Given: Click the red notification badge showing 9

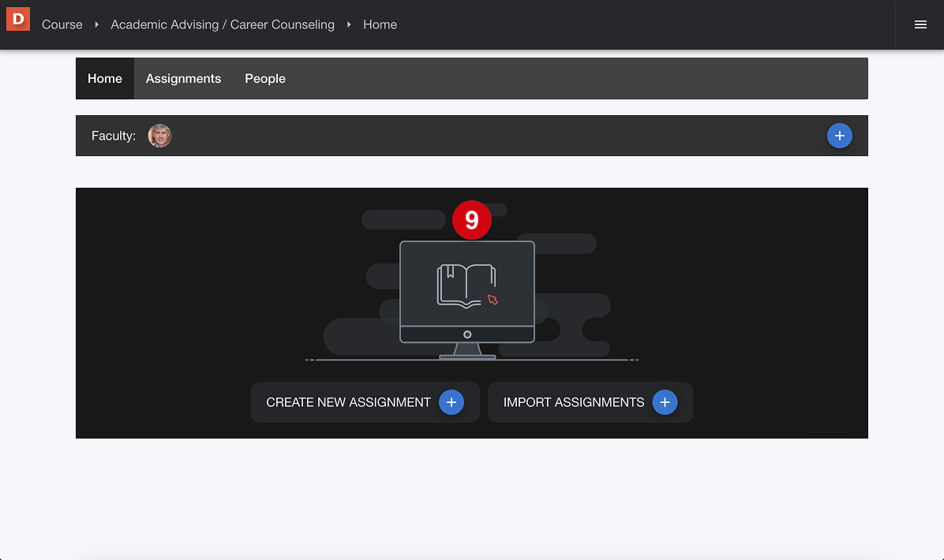Looking at the screenshot, I should tap(471, 219).
